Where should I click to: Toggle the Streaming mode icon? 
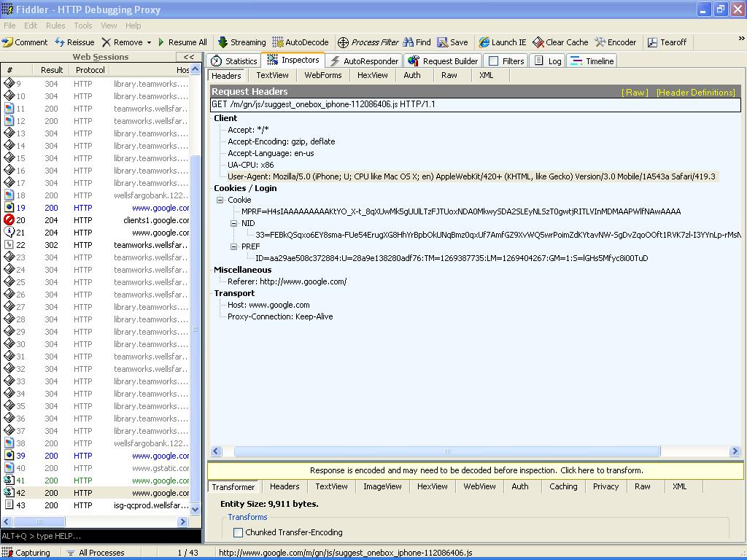coord(223,42)
